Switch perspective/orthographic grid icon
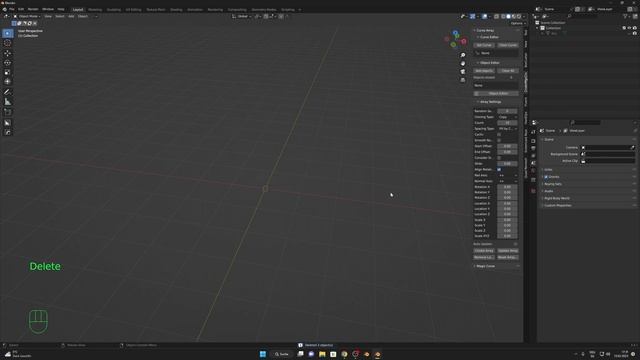This screenshot has width=640, height=360. (463, 80)
